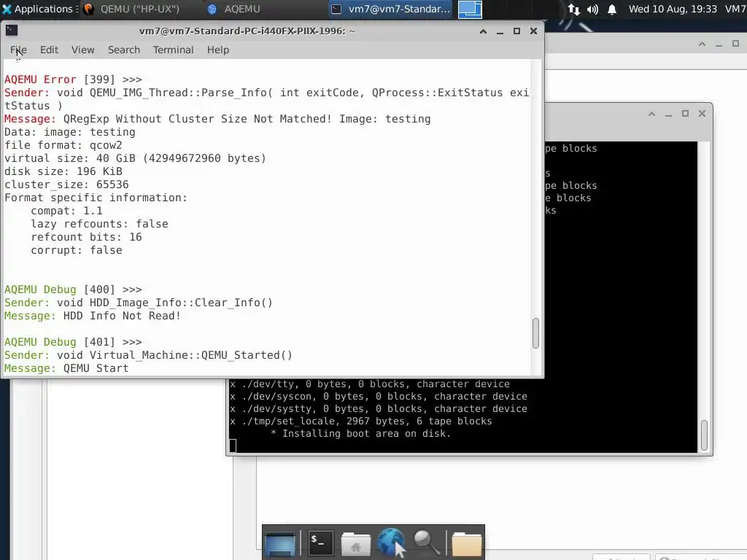Click the "AQEMU Debug [401] >>>" line
747x560 pixels.
pos(74,342)
